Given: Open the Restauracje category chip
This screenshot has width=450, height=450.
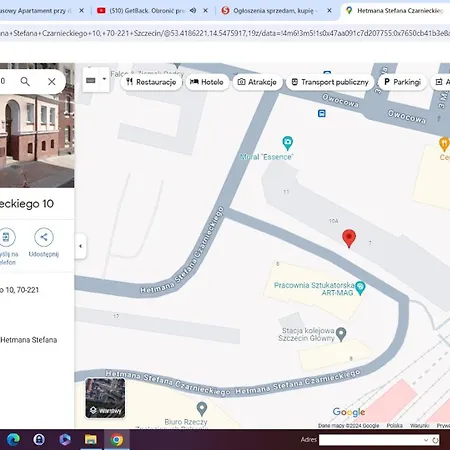Looking at the screenshot, I should (151, 82).
